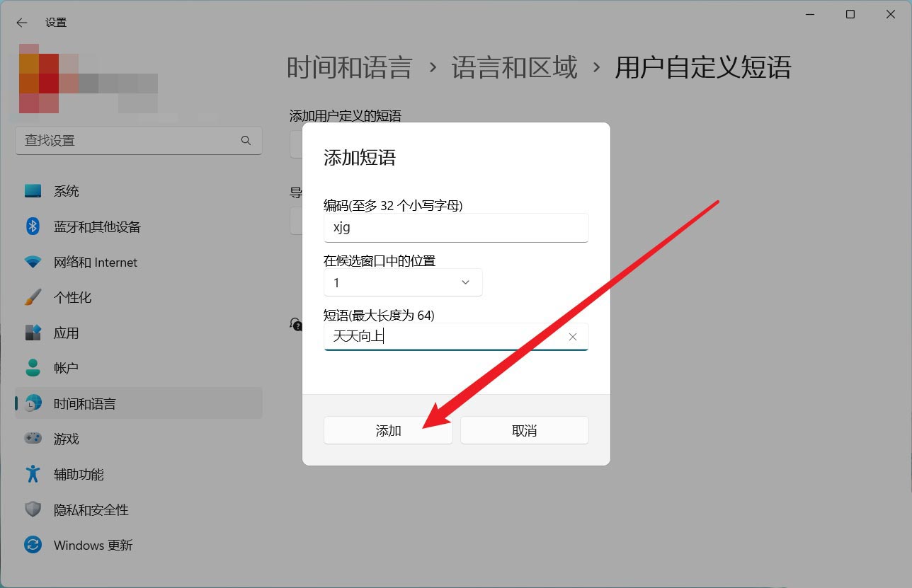Click the 辅助功能 accessibility icon
The width and height of the screenshot is (912, 588).
click(33, 474)
